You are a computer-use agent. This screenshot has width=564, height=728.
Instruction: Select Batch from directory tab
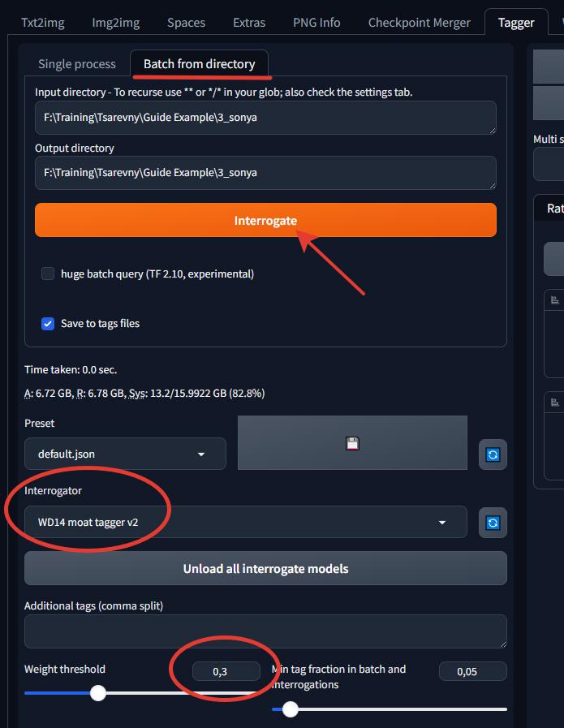point(199,63)
